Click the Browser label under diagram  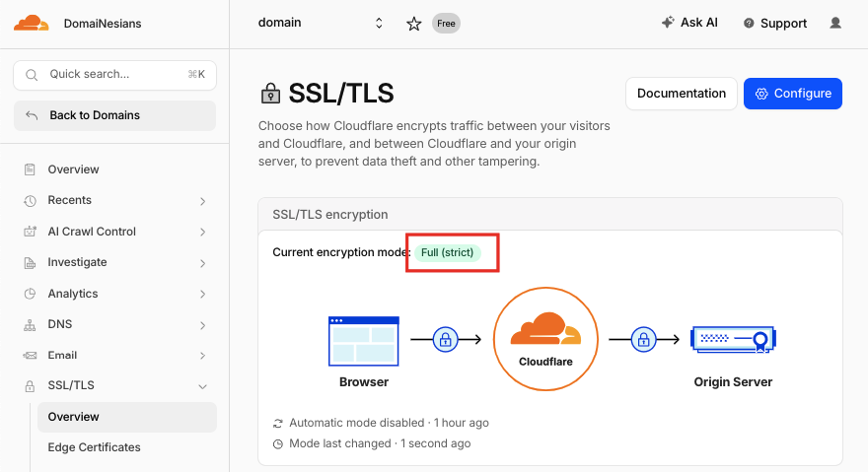pos(364,381)
